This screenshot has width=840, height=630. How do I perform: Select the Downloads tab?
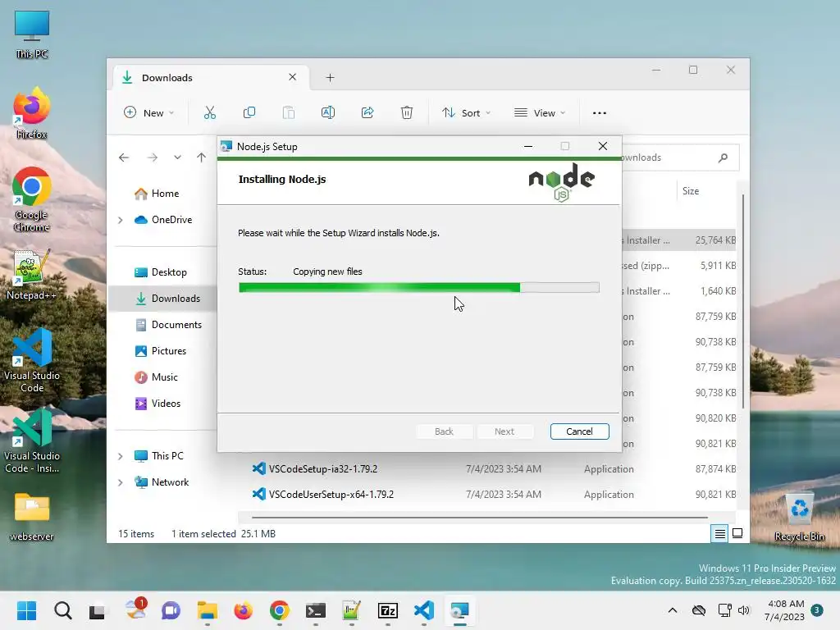[x=211, y=78]
